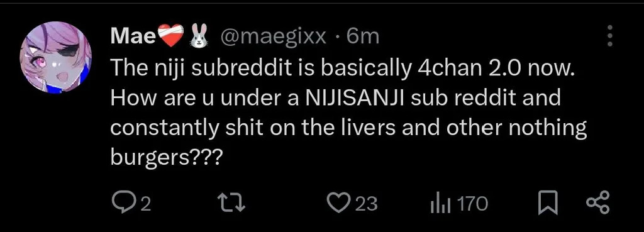644x232 pixels.
Task: Click the last tweet line "burgers???"
Action: tap(166, 158)
